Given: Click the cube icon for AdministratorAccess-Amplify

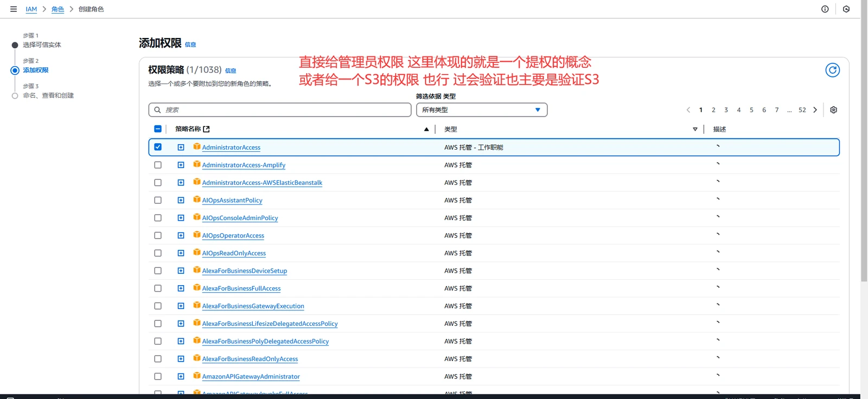Looking at the screenshot, I should pos(197,164).
